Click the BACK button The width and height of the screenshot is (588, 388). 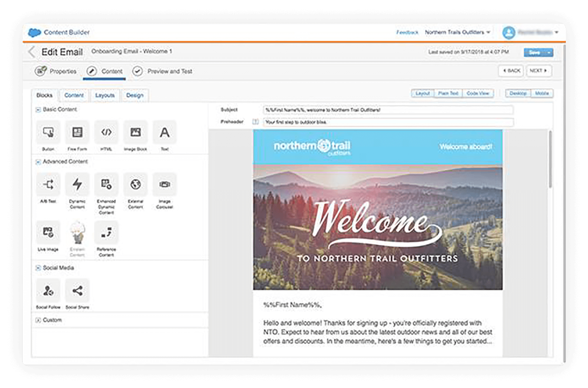tap(511, 71)
